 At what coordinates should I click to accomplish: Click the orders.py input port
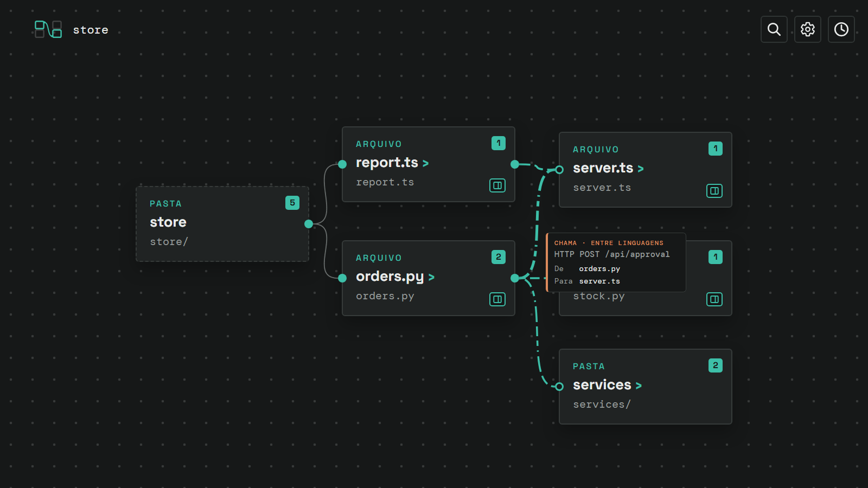(x=342, y=278)
